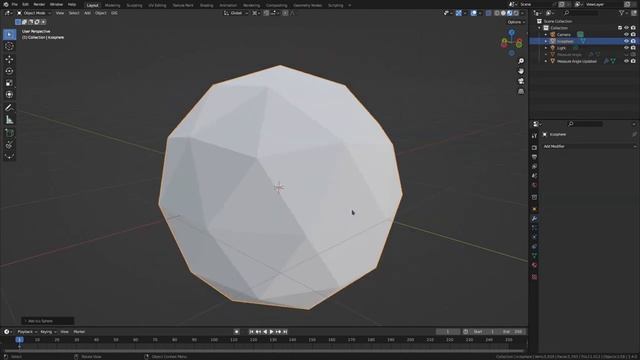Click the current frame number field

(448, 332)
